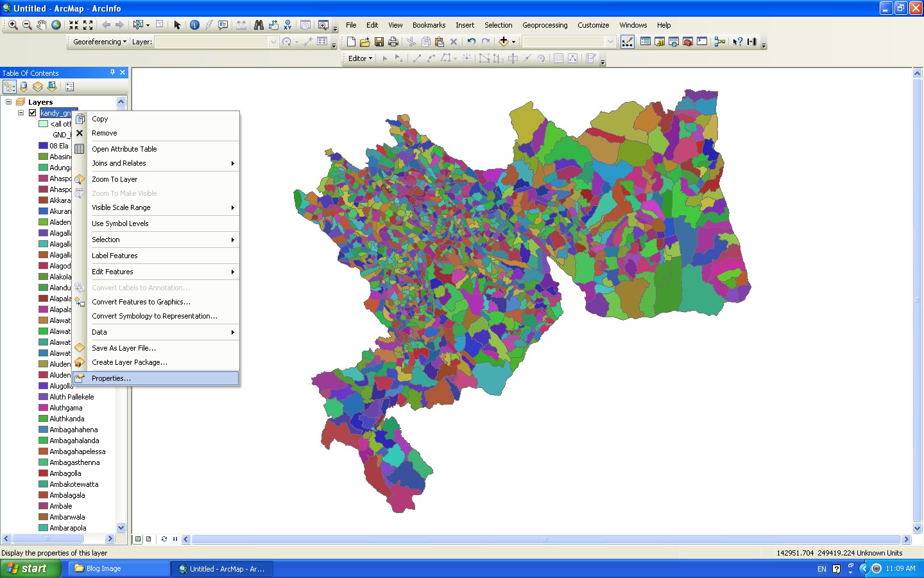Activate the Pan tool
The image size is (924, 578).
42,24
